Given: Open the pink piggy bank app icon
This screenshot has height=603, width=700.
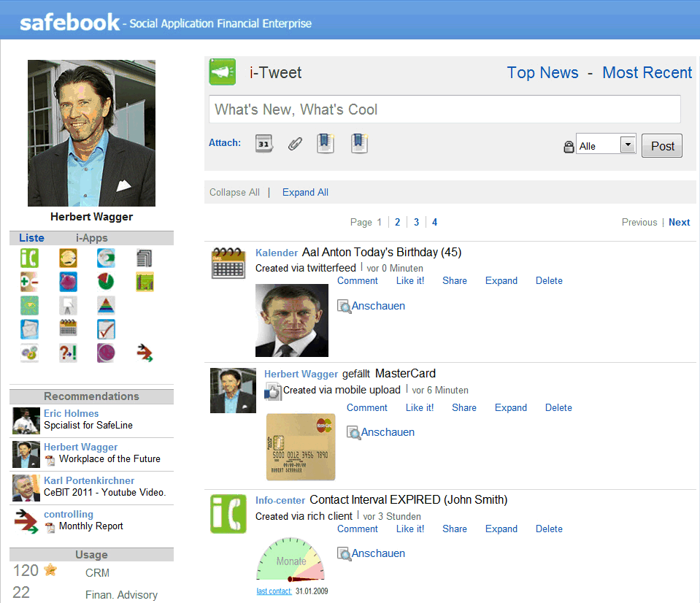Looking at the screenshot, I should coord(68,282).
